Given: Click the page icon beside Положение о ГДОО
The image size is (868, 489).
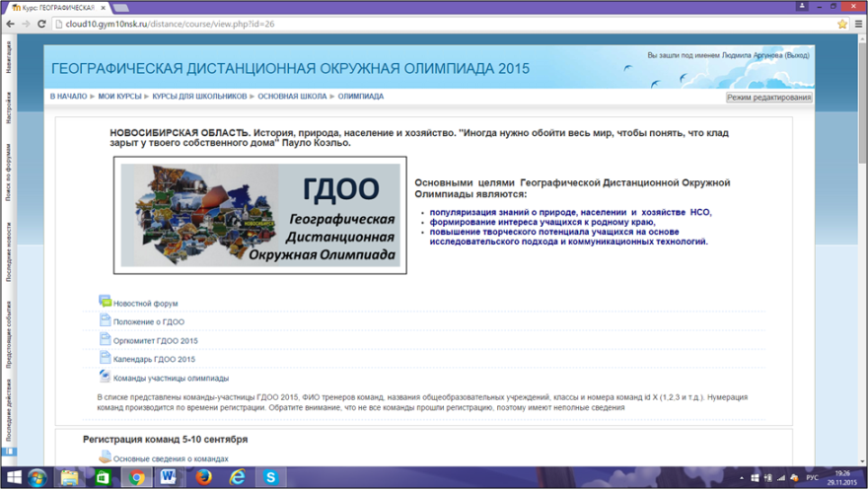Looking at the screenshot, I should coord(105,320).
